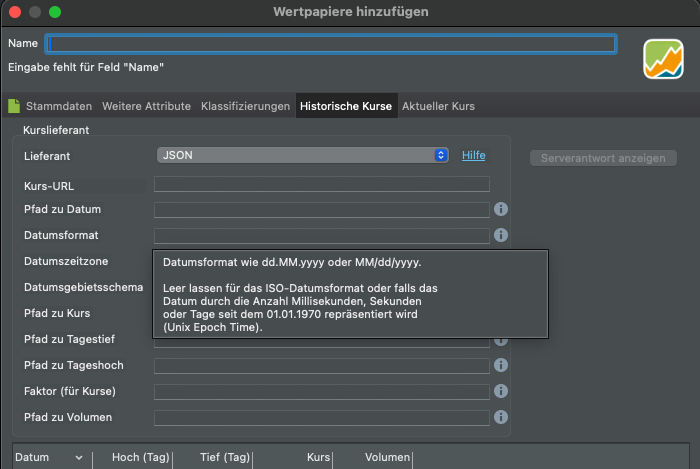700x469 pixels.
Task: Click info icon beside Pfad zu Tageshoch
Action: [x=501, y=366]
